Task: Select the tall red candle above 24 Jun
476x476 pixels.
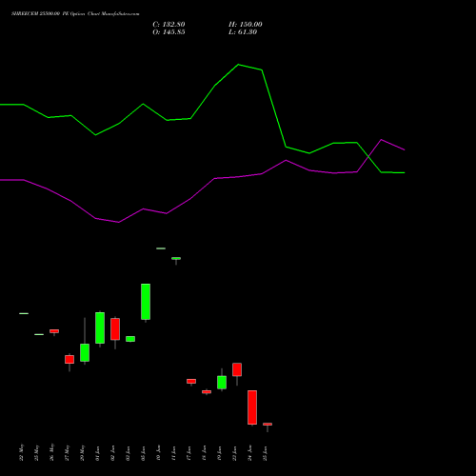Action: point(252,407)
